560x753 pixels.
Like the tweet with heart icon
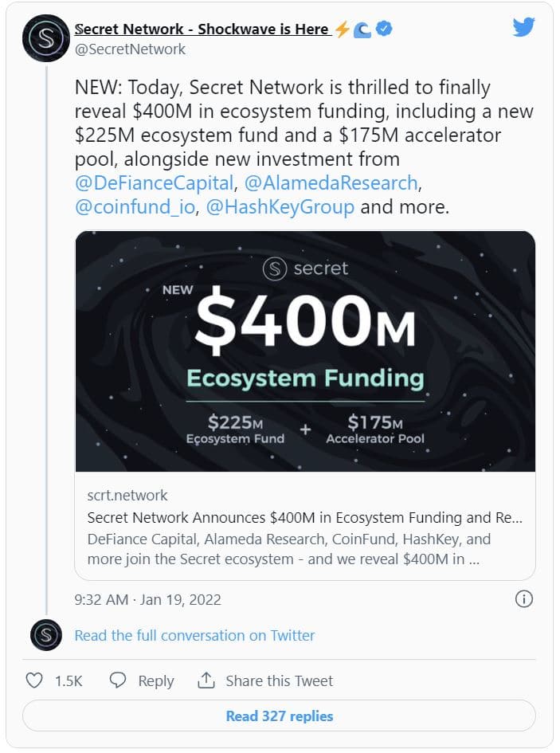click(x=34, y=680)
